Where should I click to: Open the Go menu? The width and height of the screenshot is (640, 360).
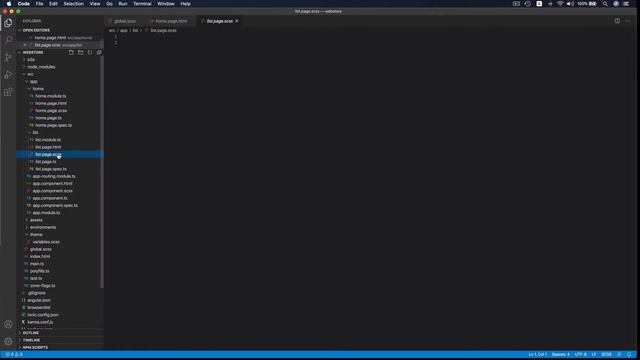[109, 4]
